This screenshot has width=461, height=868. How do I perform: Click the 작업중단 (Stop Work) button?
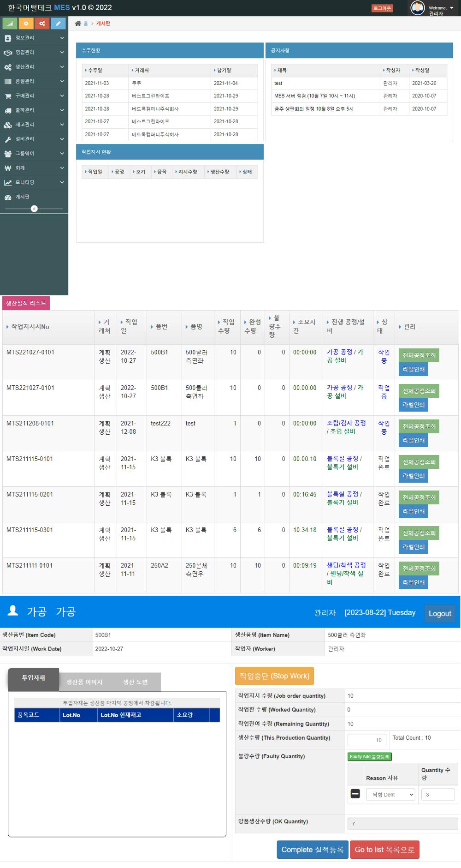coord(274,676)
